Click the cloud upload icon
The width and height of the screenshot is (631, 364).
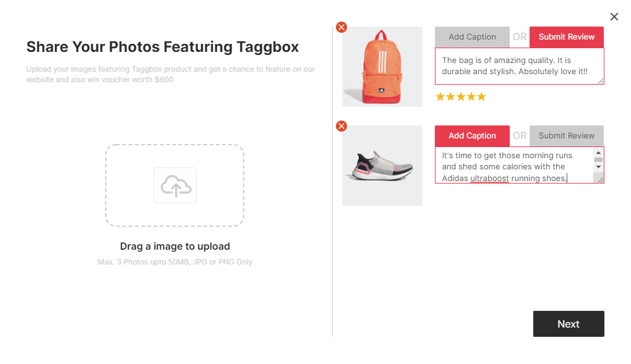(x=175, y=185)
